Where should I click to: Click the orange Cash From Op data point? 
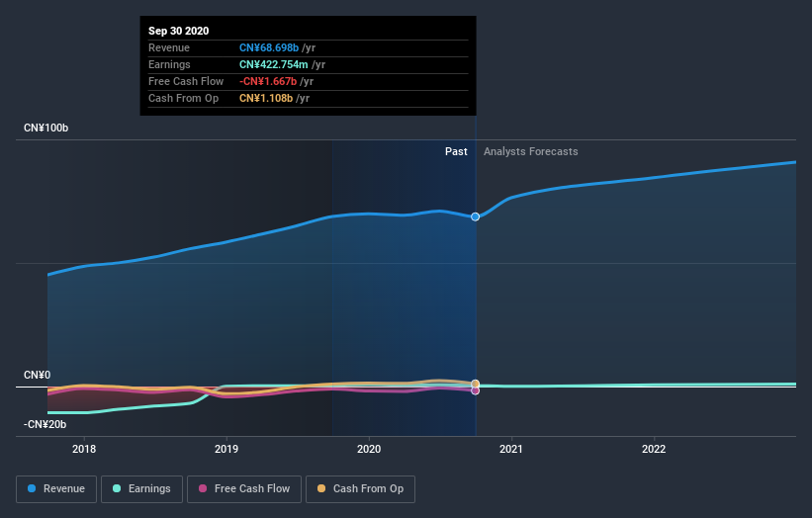475,384
